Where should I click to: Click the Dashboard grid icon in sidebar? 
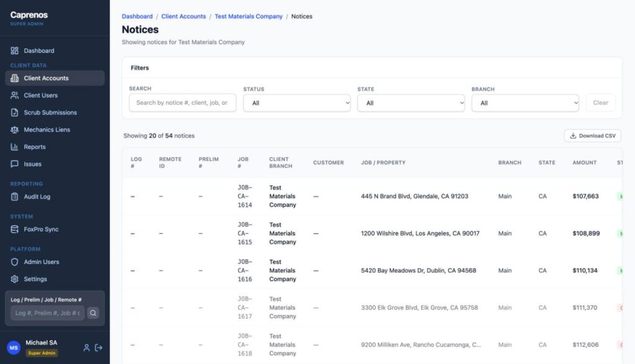pos(15,51)
